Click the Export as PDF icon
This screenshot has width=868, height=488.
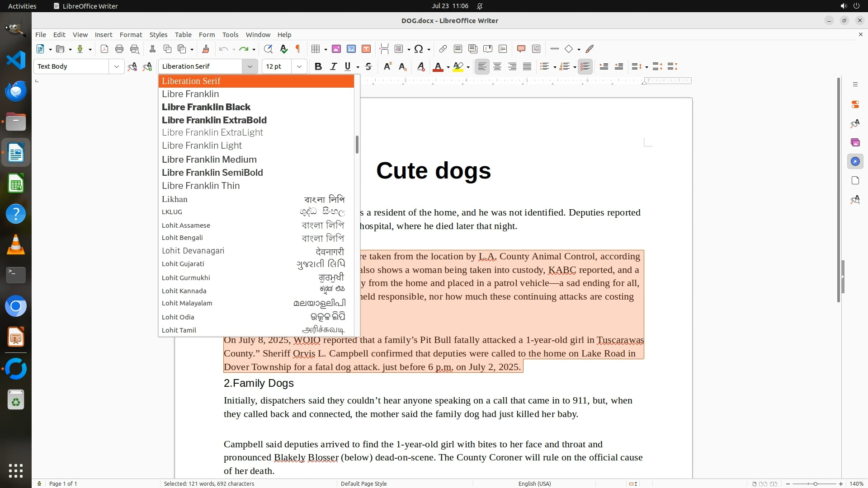pos(104,49)
